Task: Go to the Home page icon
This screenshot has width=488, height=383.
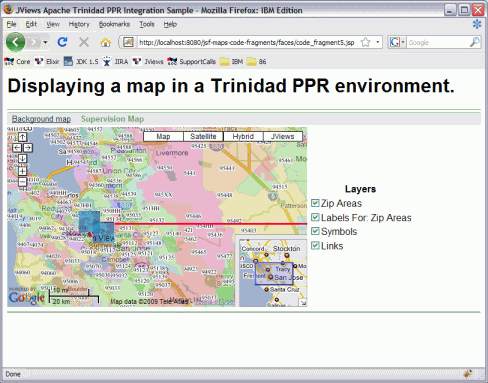Action: click(x=105, y=42)
